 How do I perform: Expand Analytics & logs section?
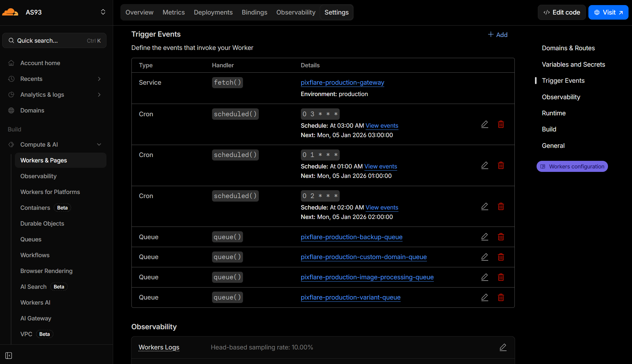pyautogui.click(x=99, y=95)
